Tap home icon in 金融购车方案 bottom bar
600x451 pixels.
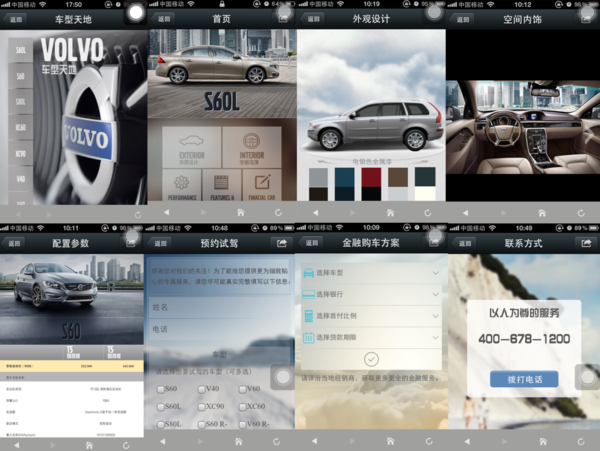tap(390, 441)
